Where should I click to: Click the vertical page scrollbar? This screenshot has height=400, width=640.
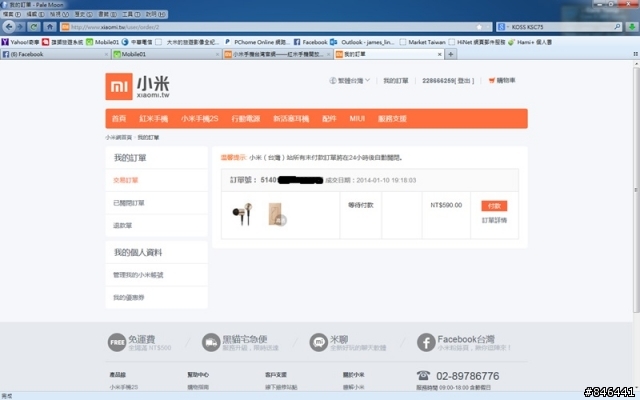[x=636, y=190]
